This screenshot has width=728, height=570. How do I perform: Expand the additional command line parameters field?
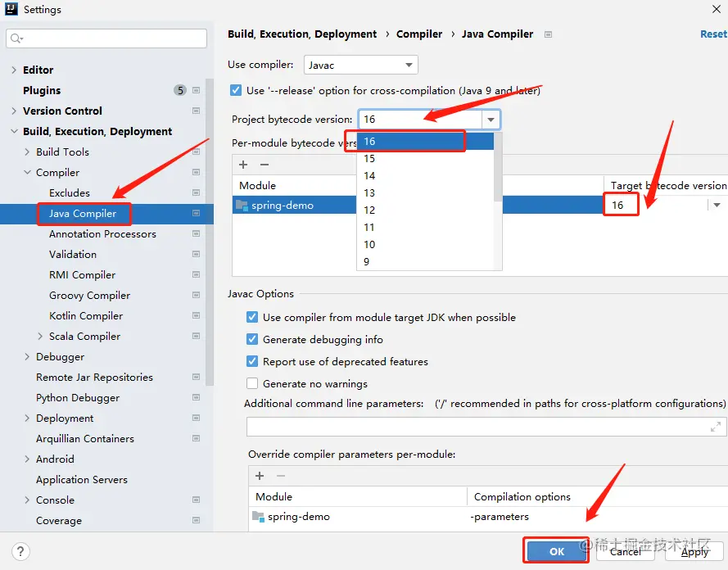[x=716, y=427]
